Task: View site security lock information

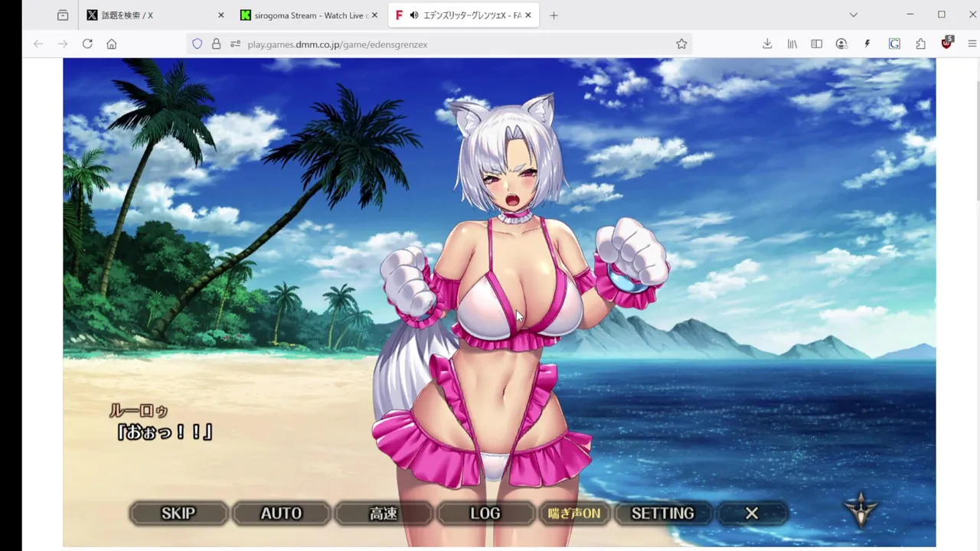Action: pyautogui.click(x=216, y=44)
